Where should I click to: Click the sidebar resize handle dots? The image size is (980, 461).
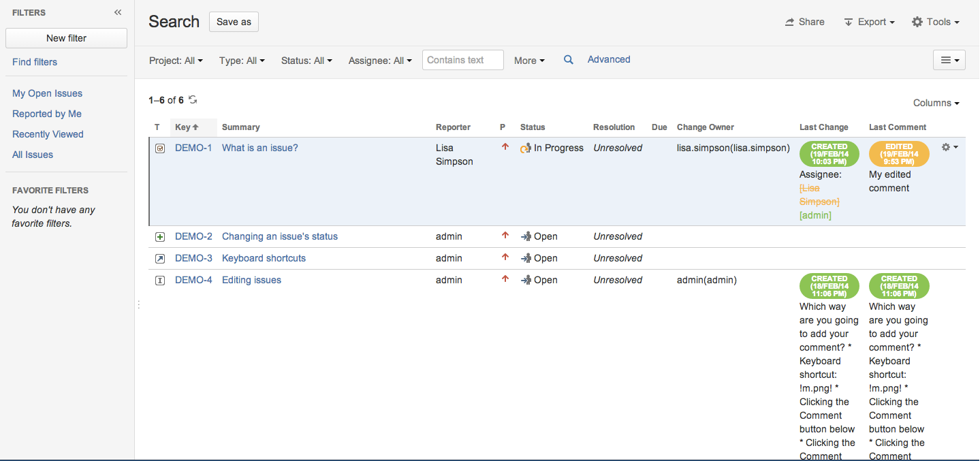[139, 304]
